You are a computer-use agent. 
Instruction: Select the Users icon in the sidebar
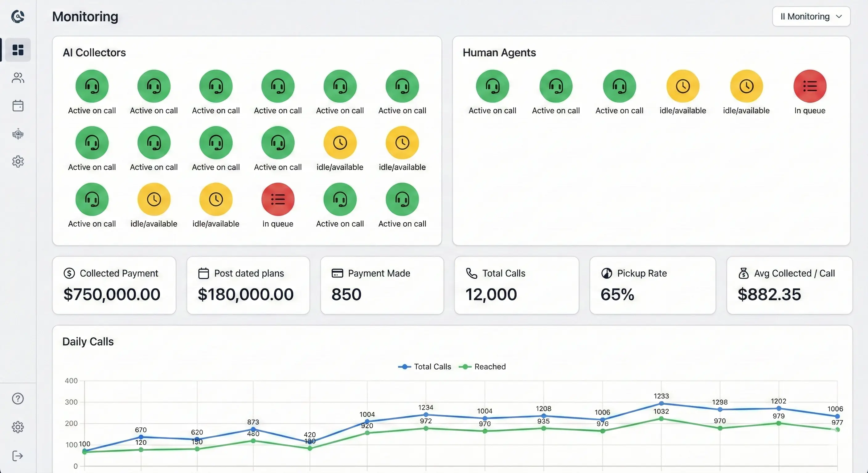tap(18, 78)
